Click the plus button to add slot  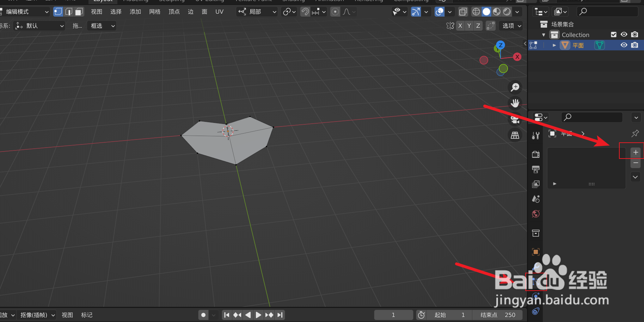[636, 152]
